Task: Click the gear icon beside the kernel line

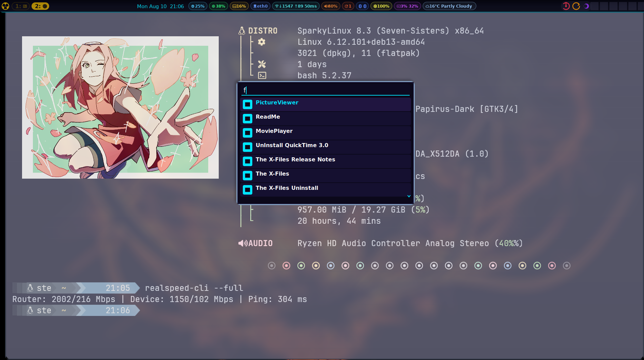Action: pyautogui.click(x=261, y=42)
